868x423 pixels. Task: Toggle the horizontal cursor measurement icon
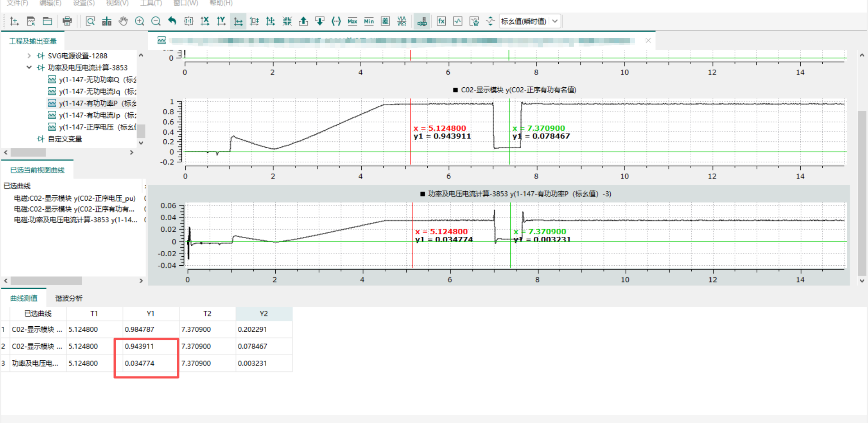(238, 21)
